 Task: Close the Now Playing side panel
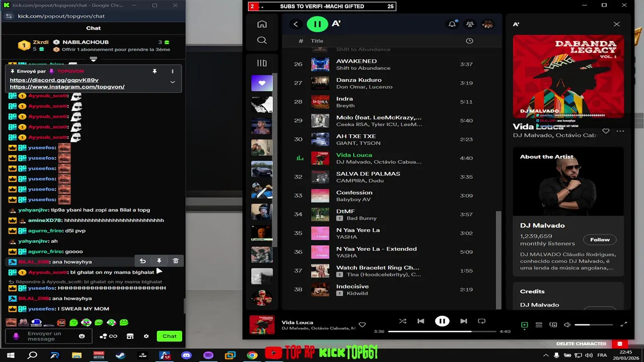616,24
